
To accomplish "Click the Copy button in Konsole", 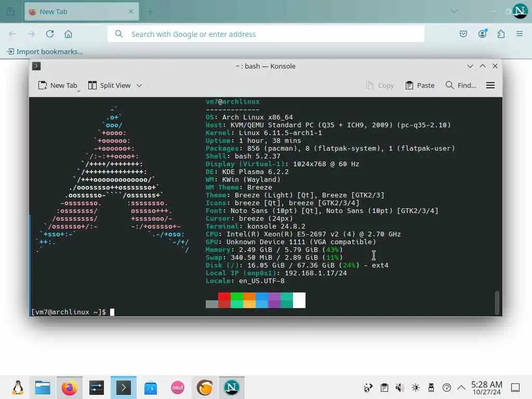I will pos(380,86).
